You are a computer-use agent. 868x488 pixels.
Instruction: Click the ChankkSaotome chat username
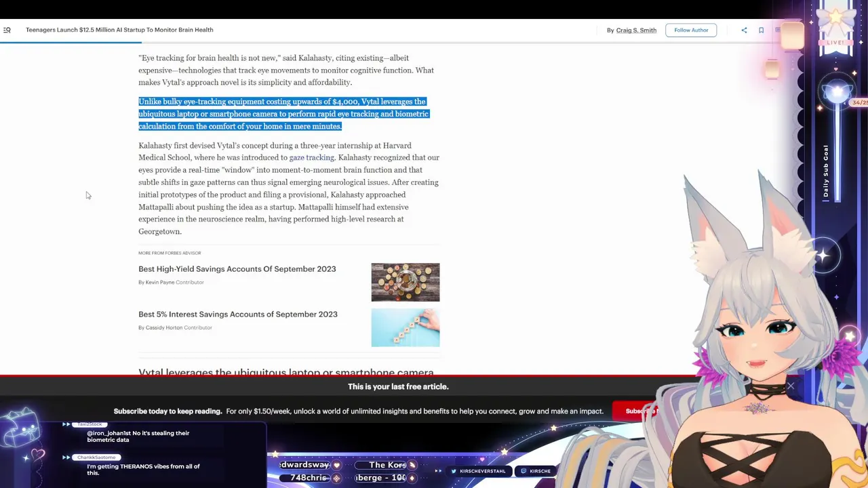point(96,457)
